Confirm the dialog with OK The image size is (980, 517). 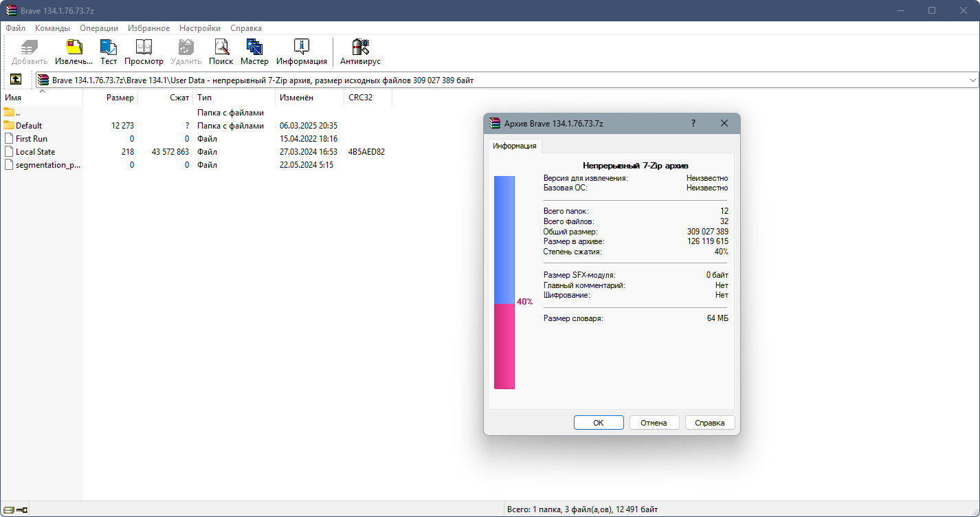tap(599, 423)
